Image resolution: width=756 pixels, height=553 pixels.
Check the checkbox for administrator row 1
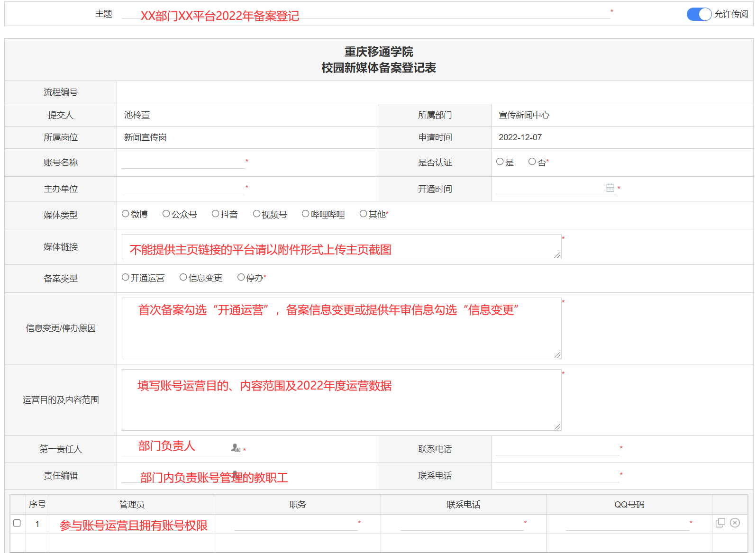pos(17,523)
